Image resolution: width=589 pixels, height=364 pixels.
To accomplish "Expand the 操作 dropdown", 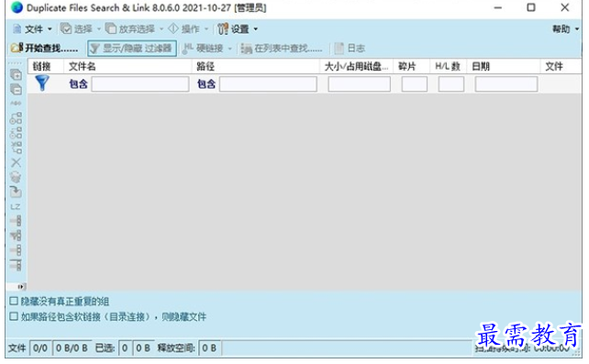I will (206, 29).
